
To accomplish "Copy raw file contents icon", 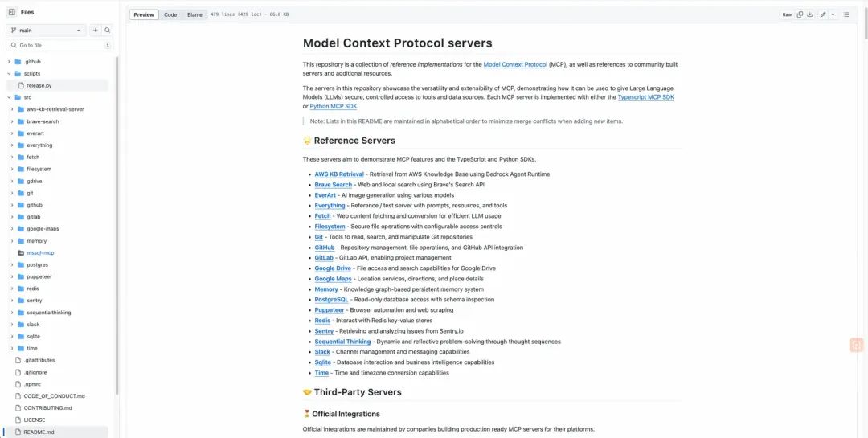I will pos(800,14).
